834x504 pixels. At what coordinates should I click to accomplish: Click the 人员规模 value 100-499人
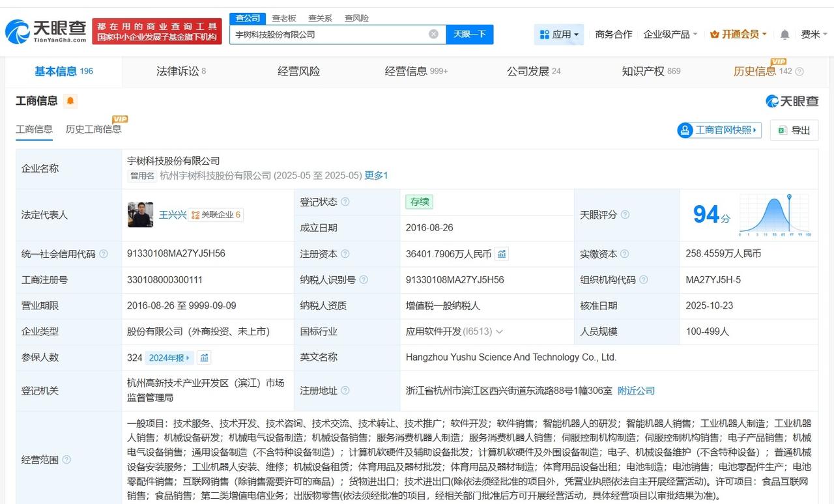[x=707, y=331]
